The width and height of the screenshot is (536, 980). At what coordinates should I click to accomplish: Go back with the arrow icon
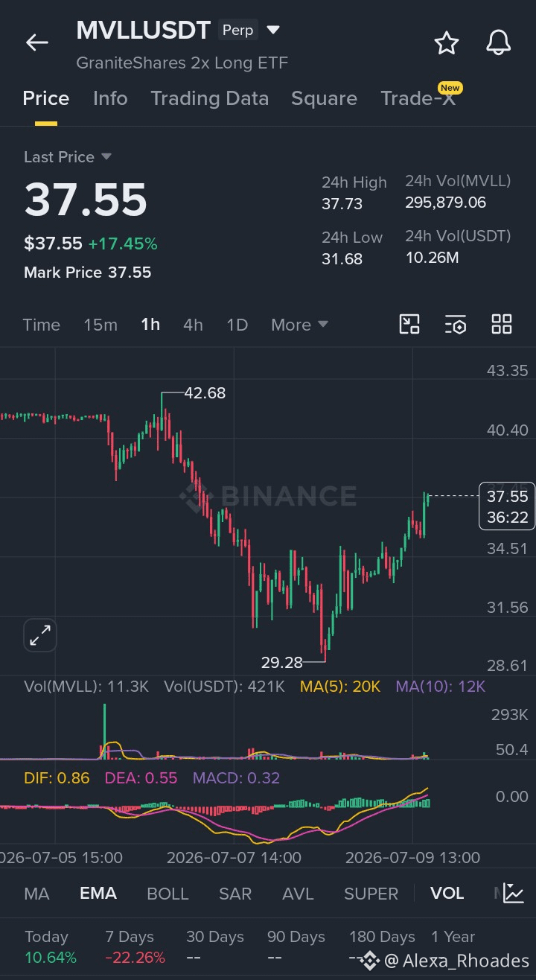[x=37, y=43]
